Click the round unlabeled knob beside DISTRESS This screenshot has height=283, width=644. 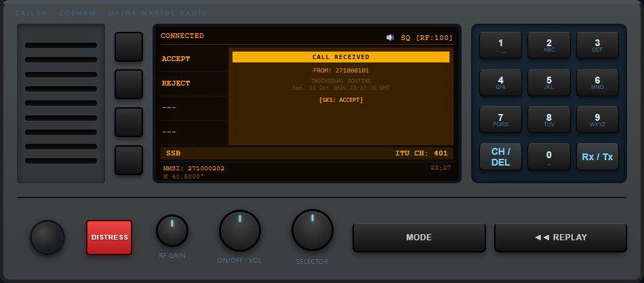click(x=47, y=238)
